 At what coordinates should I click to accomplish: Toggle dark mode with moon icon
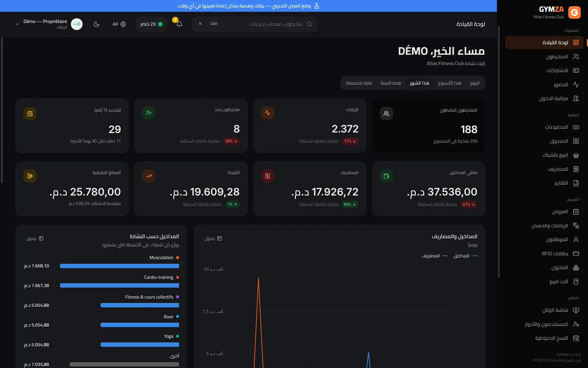pyautogui.click(x=96, y=24)
